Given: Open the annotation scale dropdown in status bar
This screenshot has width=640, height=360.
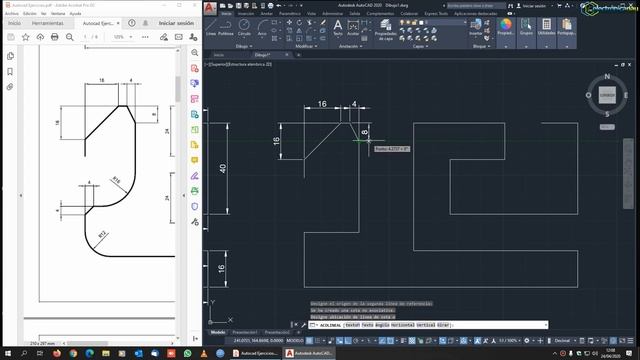Looking at the screenshot, I should [510, 340].
